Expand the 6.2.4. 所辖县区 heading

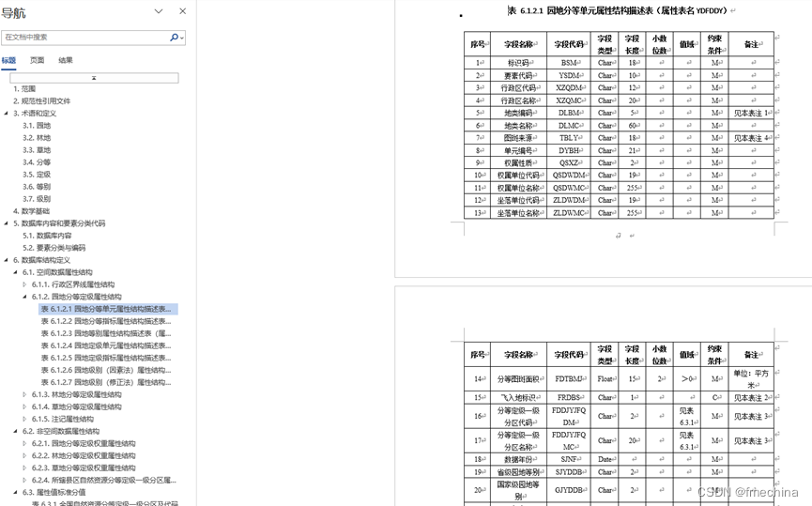point(24,480)
